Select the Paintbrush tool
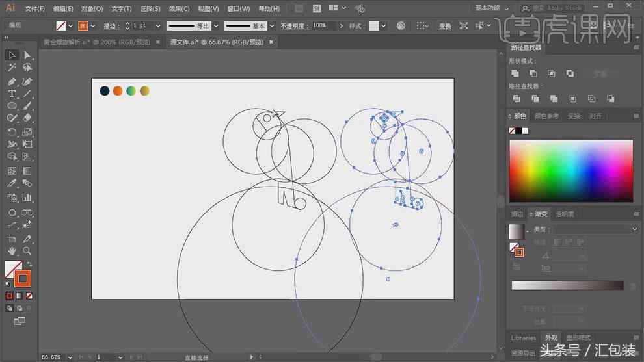 [x=27, y=106]
